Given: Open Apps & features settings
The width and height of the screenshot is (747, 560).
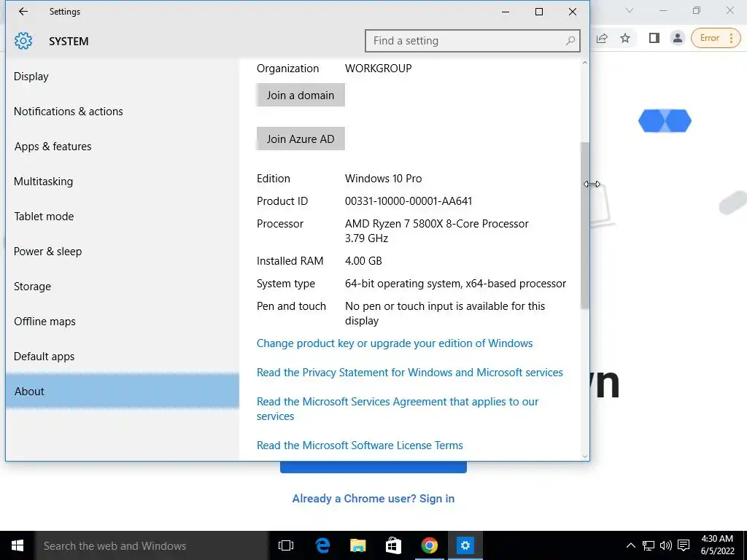Looking at the screenshot, I should coord(53,146).
